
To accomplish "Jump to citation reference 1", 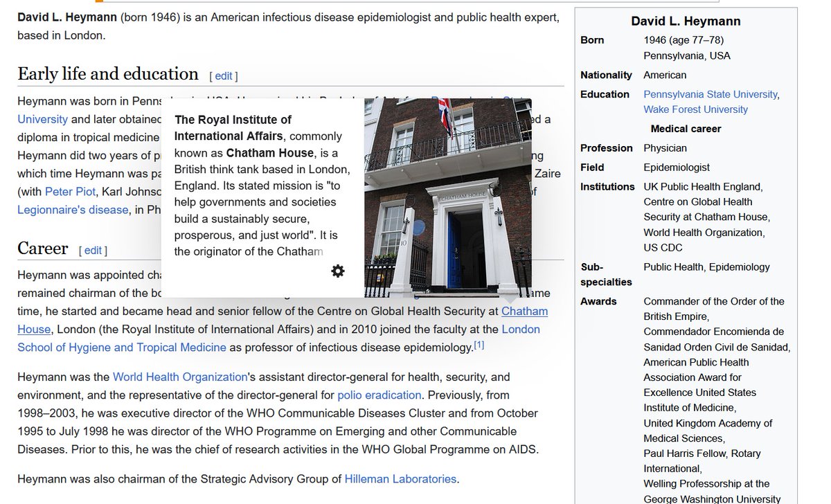I will click(x=479, y=344).
